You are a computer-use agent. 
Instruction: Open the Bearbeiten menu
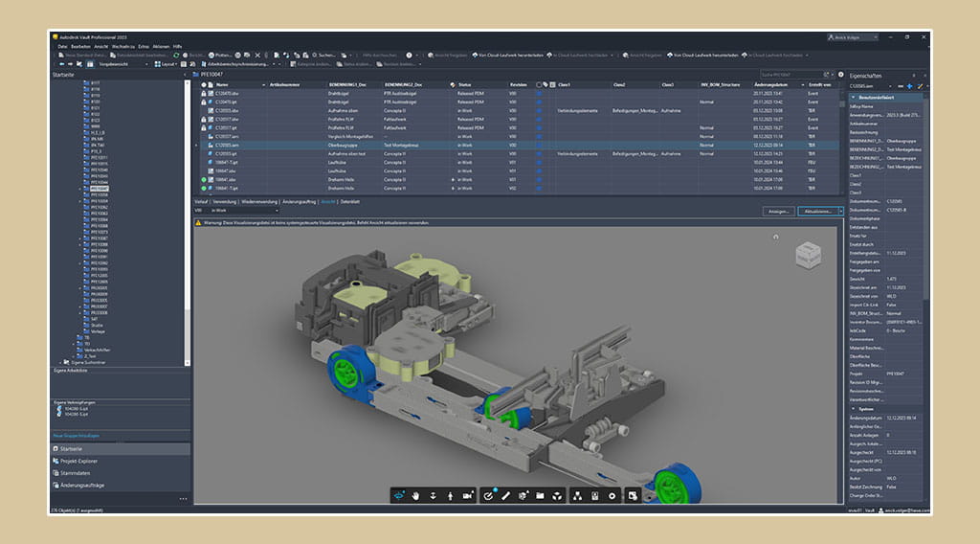pyautogui.click(x=80, y=46)
